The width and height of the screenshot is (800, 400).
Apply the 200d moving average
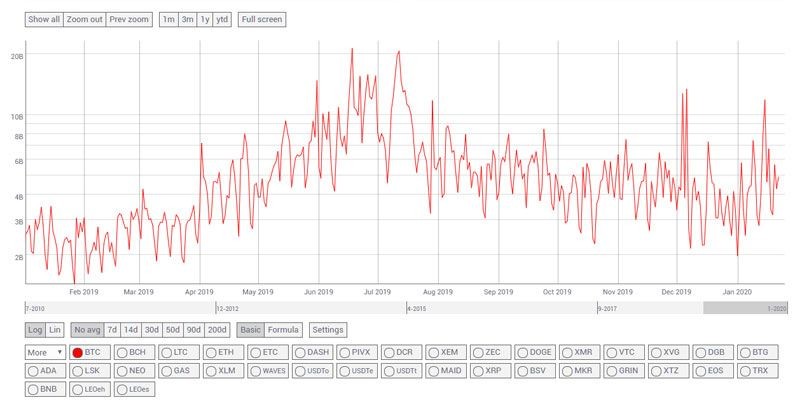point(217,329)
